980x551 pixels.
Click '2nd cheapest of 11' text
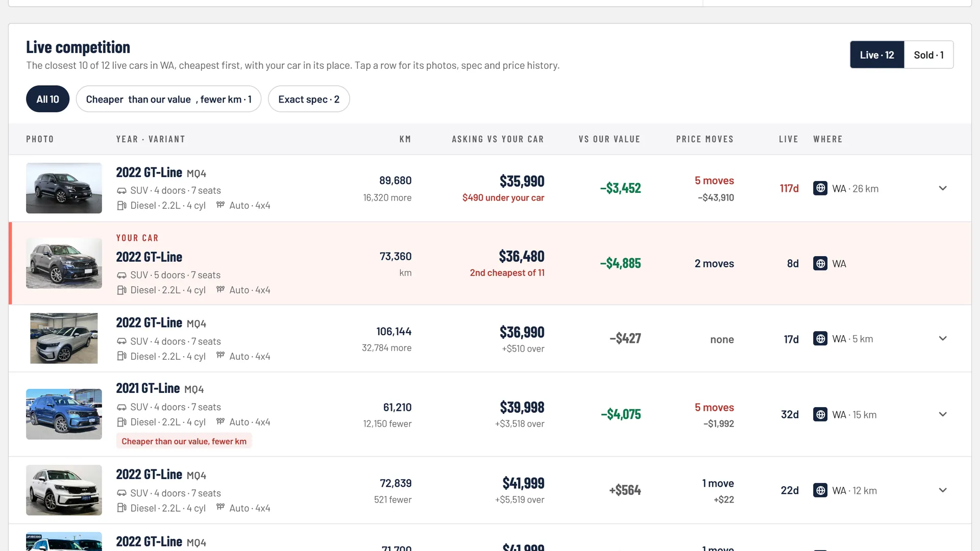click(507, 273)
